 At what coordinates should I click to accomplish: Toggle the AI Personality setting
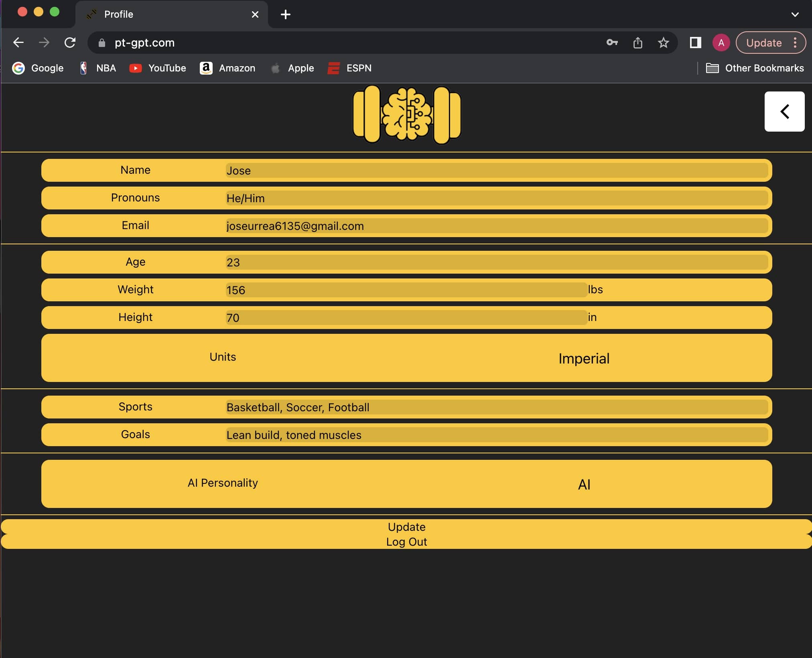(x=583, y=484)
